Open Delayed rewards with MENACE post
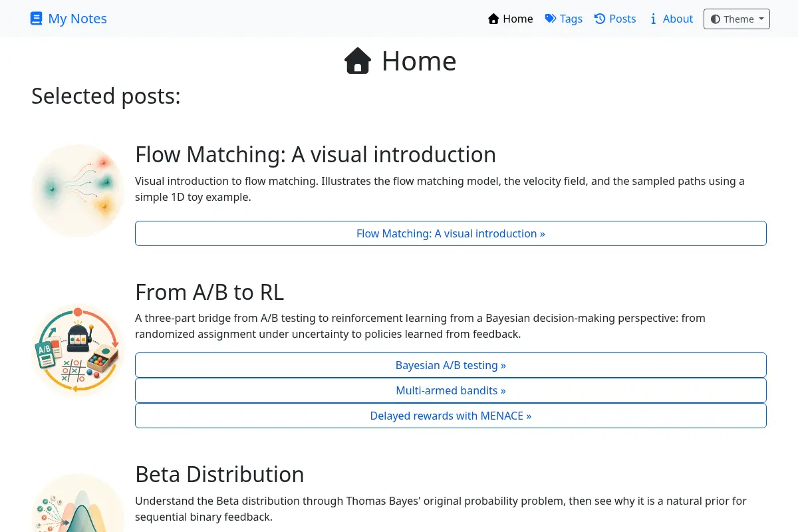Viewport: 798px width, 532px height. [x=451, y=416]
